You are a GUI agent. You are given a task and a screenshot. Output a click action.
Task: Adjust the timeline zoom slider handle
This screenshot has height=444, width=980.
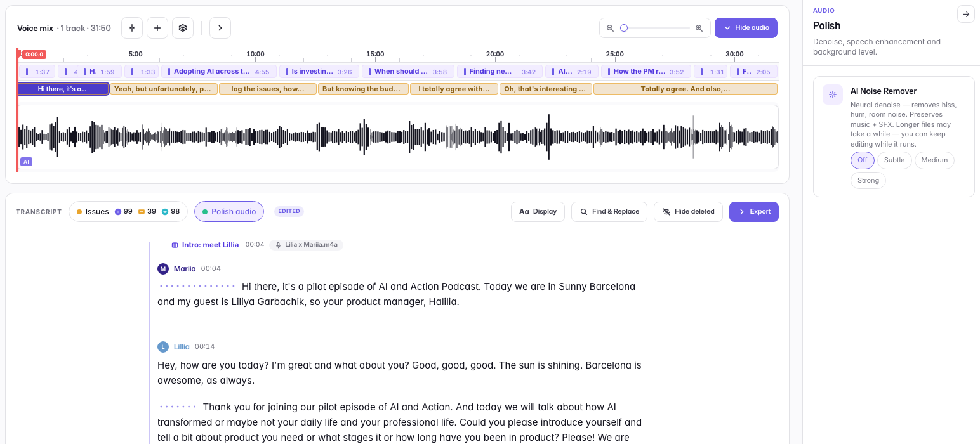624,28
